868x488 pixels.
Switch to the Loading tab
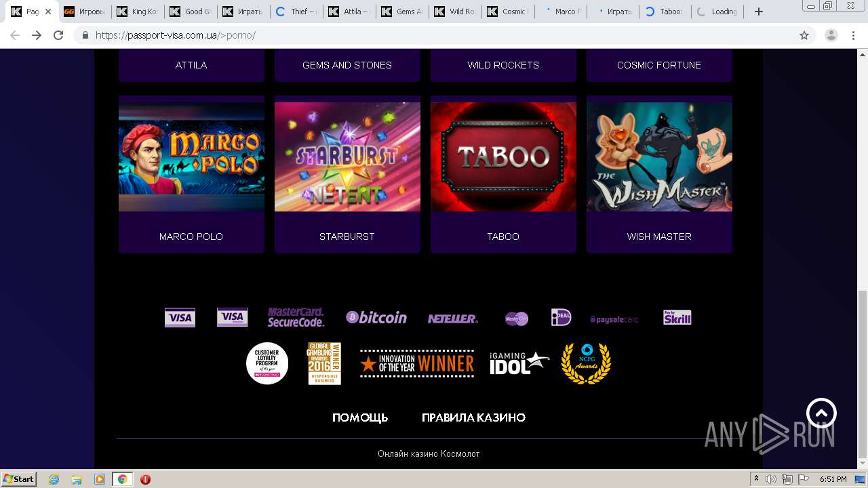719,12
